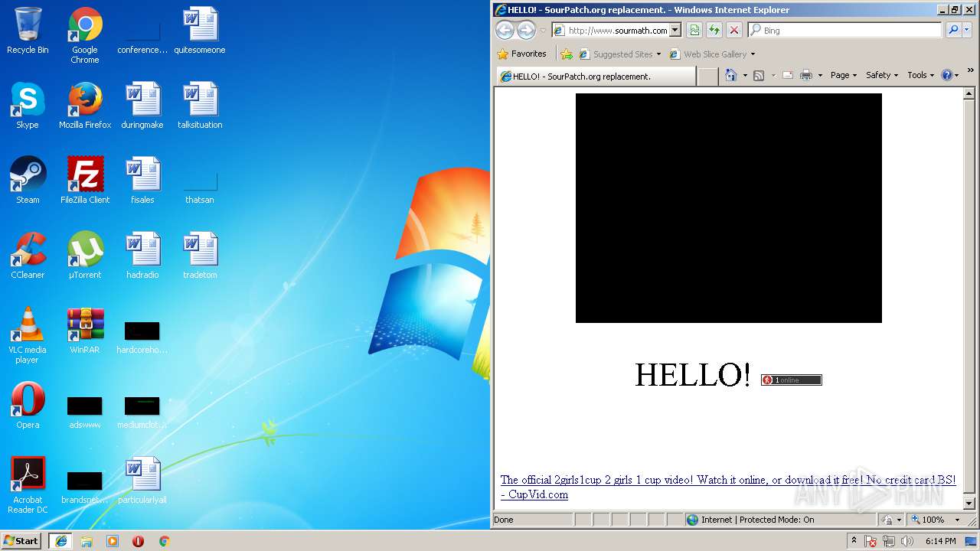This screenshot has width=980, height=551.
Task: Open the blue Help question mark icon
Action: (947, 75)
